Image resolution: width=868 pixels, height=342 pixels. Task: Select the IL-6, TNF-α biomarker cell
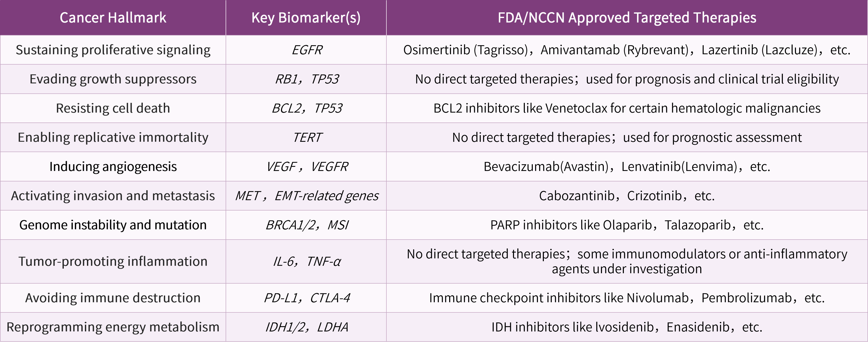point(306,261)
